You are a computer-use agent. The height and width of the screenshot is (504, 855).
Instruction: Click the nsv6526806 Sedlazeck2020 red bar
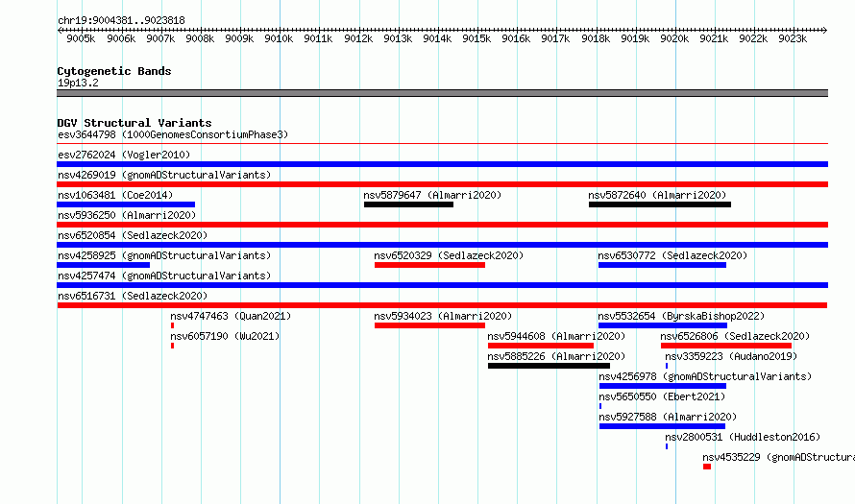pyautogui.click(x=725, y=346)
